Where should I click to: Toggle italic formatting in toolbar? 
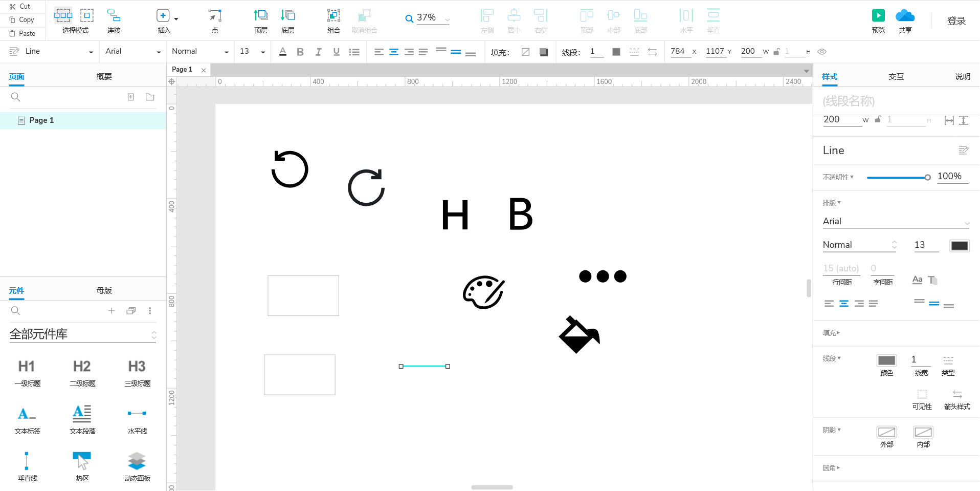(x=318, y=52)
